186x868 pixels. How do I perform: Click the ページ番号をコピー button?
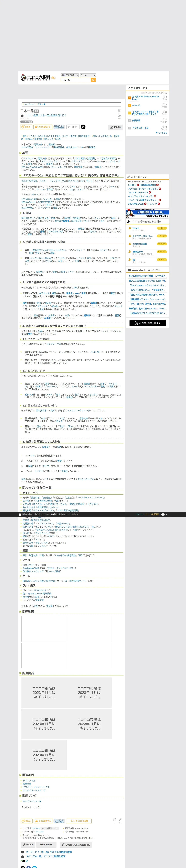[x=50, y=828]
